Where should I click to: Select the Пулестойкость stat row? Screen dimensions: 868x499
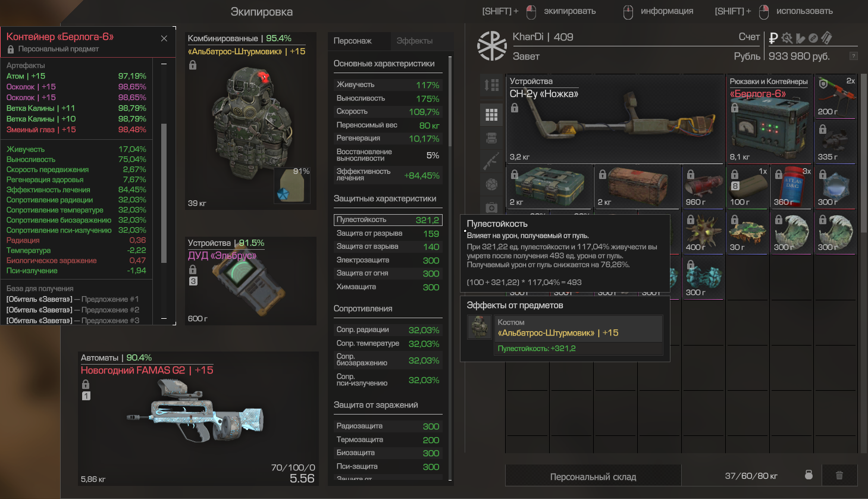(388, 219)
